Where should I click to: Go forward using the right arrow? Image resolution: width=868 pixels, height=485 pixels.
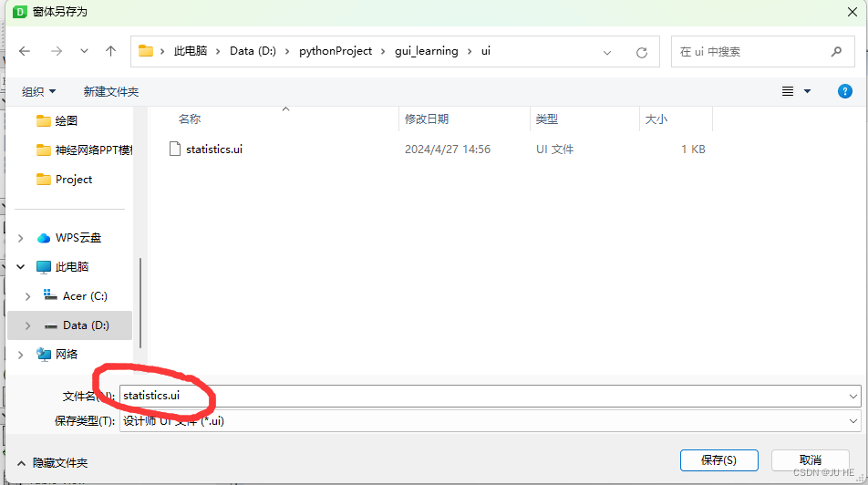[x=57, y=51]
